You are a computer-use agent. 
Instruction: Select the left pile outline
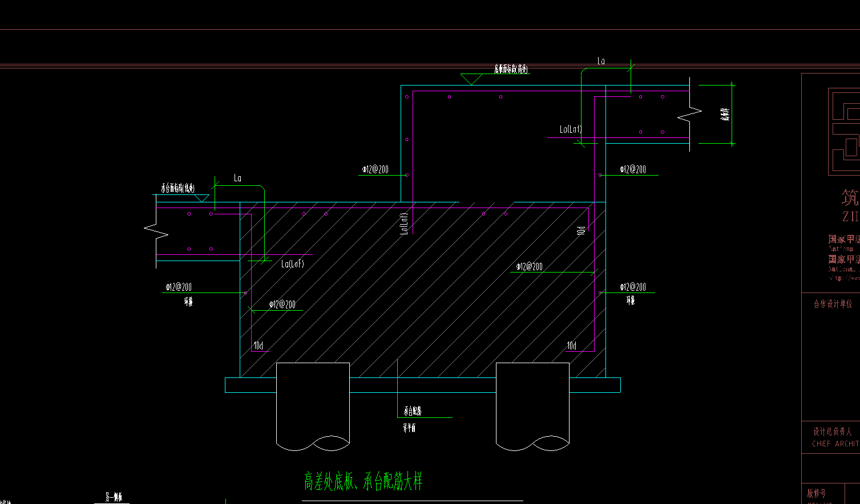point(313,407)
